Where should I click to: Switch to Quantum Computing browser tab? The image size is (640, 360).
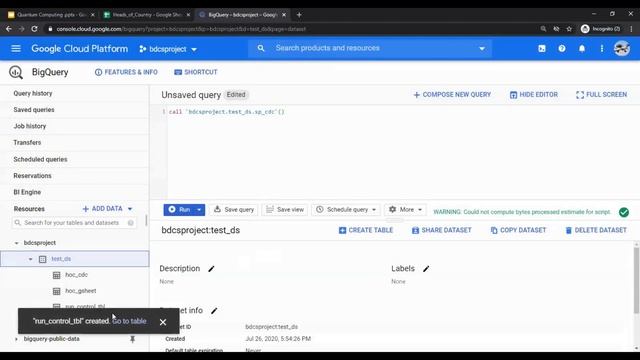[51, 15]
